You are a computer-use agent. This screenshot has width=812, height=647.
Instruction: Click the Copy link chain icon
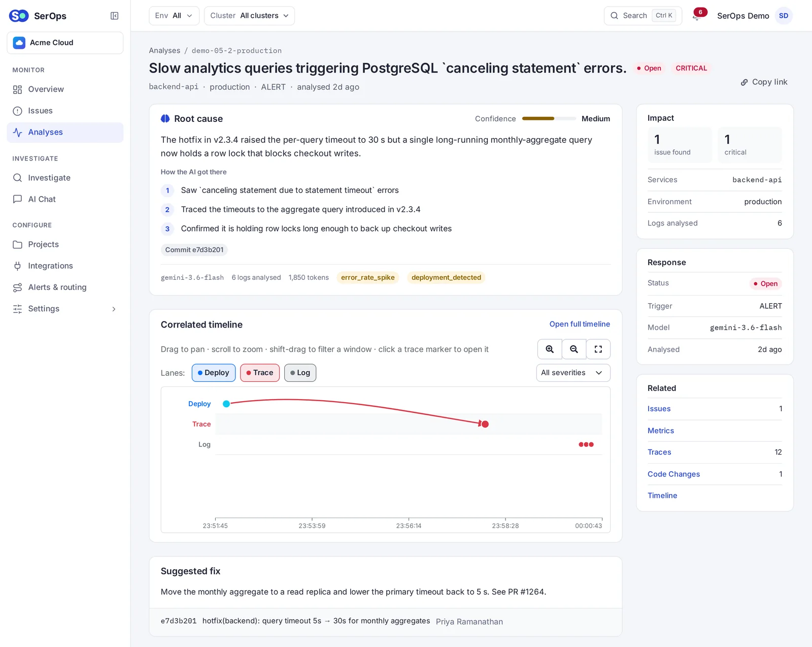(x=744, y=82)
